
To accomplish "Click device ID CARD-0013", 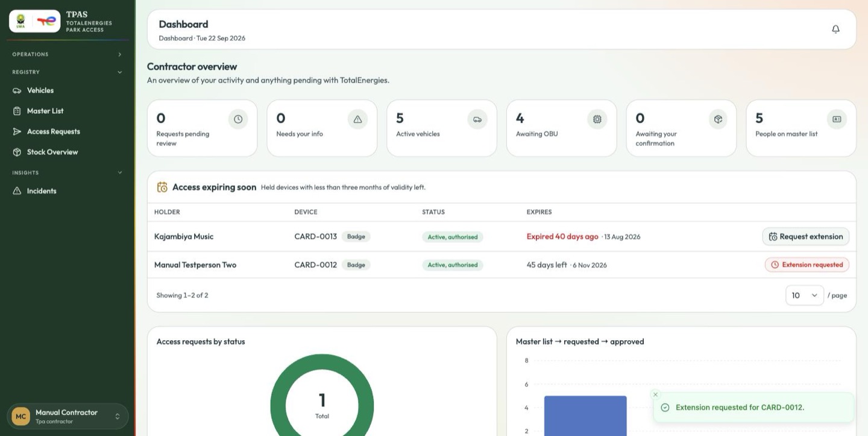I will pyautogui.click(x=315, y=236).
